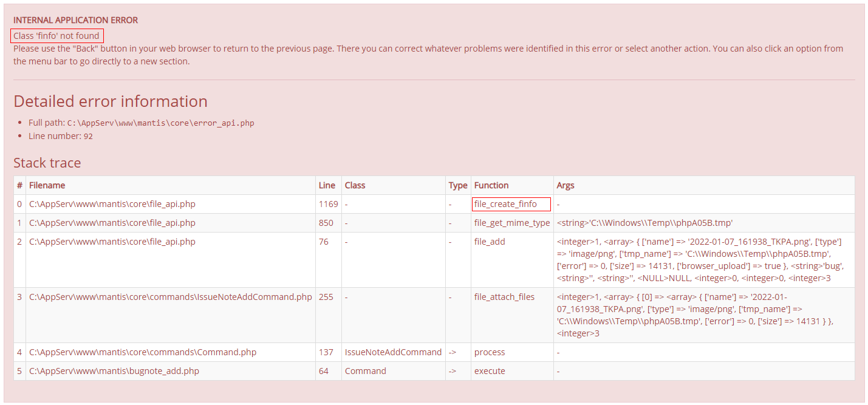This screenshot has width=868, height=405.
Task: Click the execute function cell
Action: tap(490, 371)
